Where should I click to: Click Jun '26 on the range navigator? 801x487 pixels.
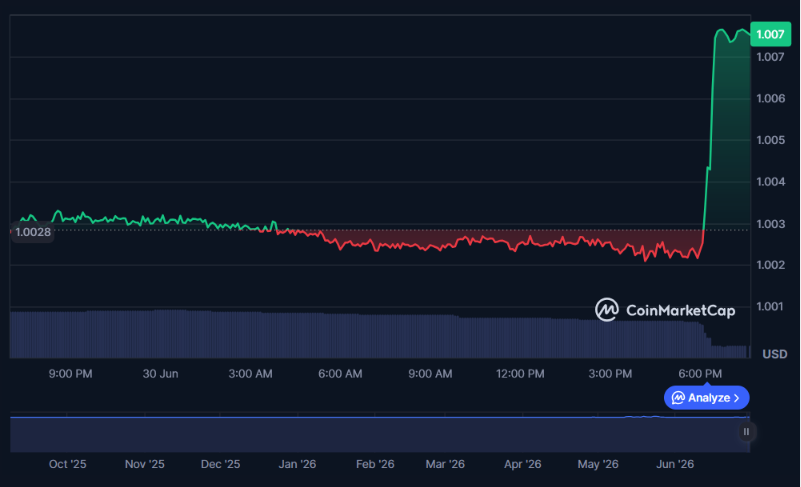(x=675, y=464)
